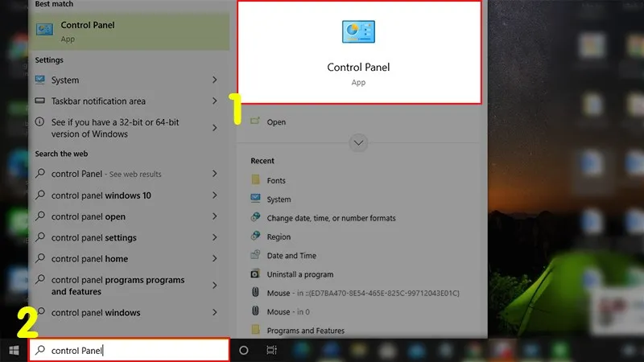Click the System monitor icon in Settings list
Screen dimensions: 644x362
pyautogui.click(x=40, y=80)
